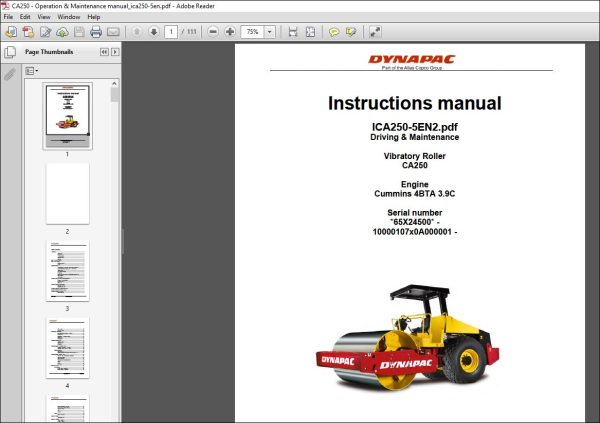This screenshot has width=600, height=423.
Task: Click the Save to cloud upload icon
Action: 62,32
